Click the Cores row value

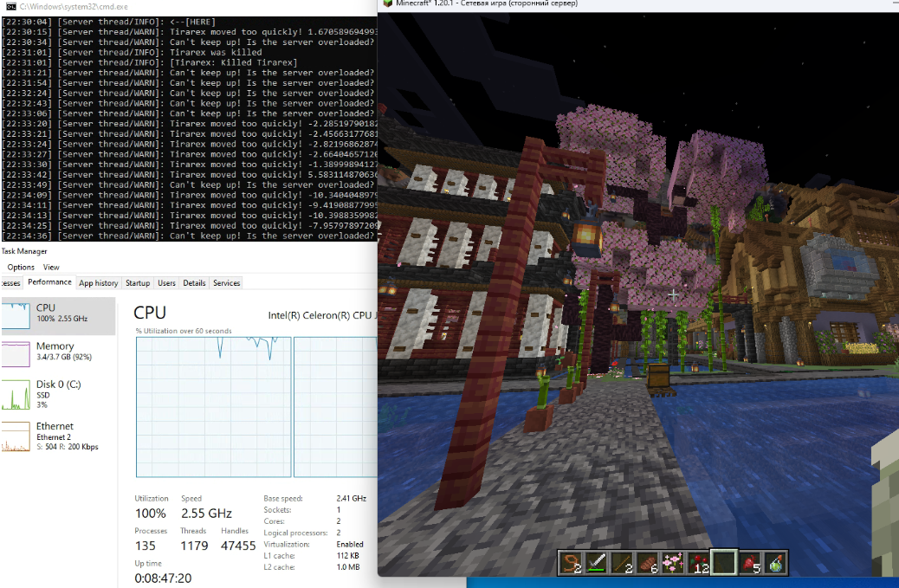339,521
